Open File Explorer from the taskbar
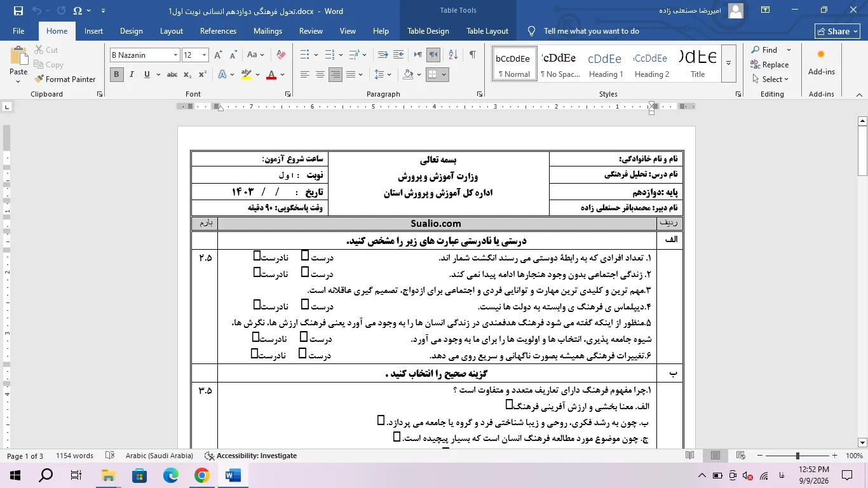 (x=109, y=475)
